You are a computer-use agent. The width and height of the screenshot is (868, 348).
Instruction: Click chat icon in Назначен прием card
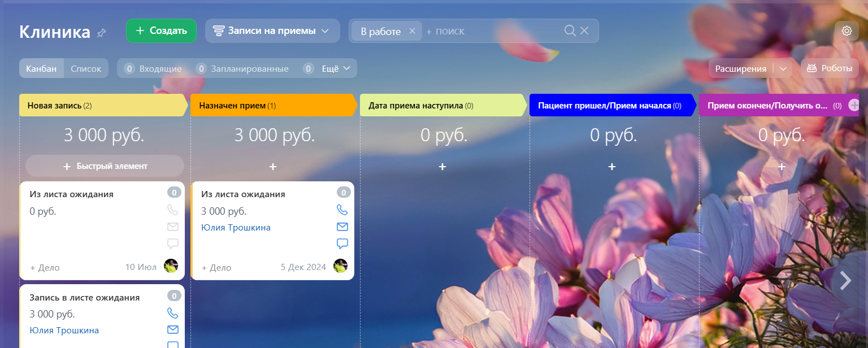coord(342,243)
